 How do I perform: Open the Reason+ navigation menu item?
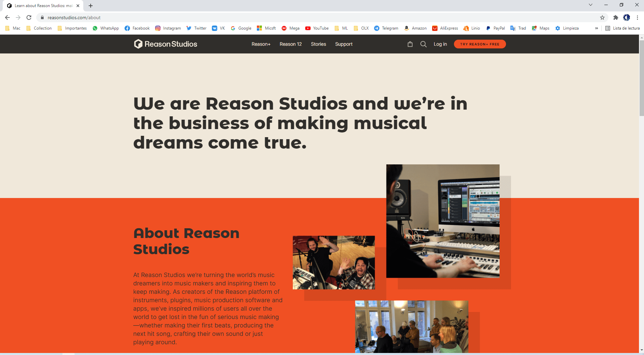[261, 44]
